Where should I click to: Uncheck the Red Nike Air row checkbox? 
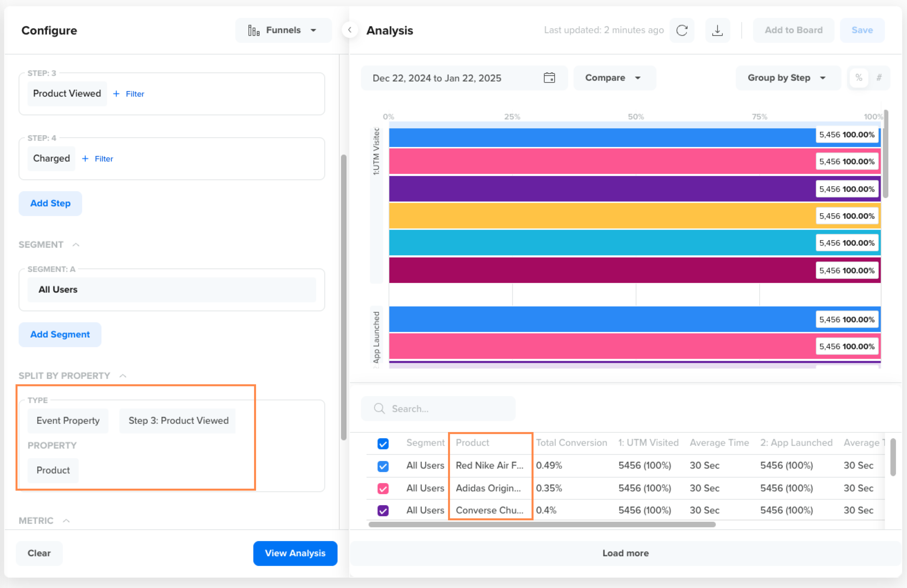pyautogui.click(x=383, y=466)
